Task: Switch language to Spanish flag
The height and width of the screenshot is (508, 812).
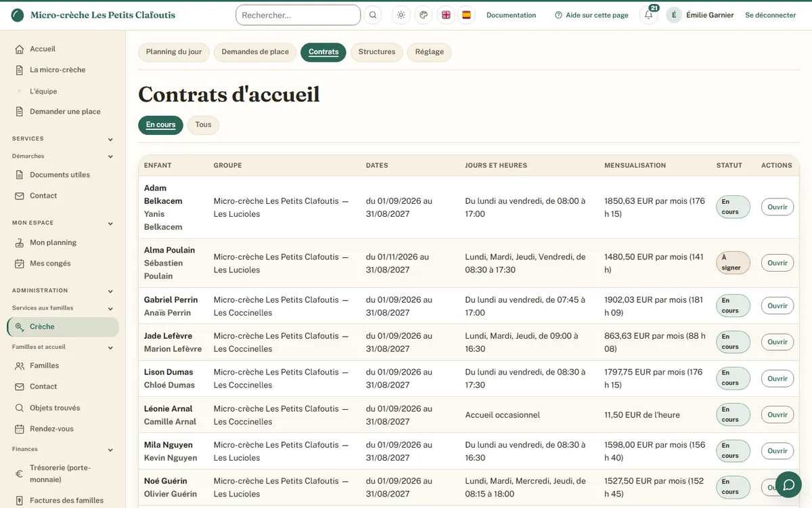Action: [466, 15]
